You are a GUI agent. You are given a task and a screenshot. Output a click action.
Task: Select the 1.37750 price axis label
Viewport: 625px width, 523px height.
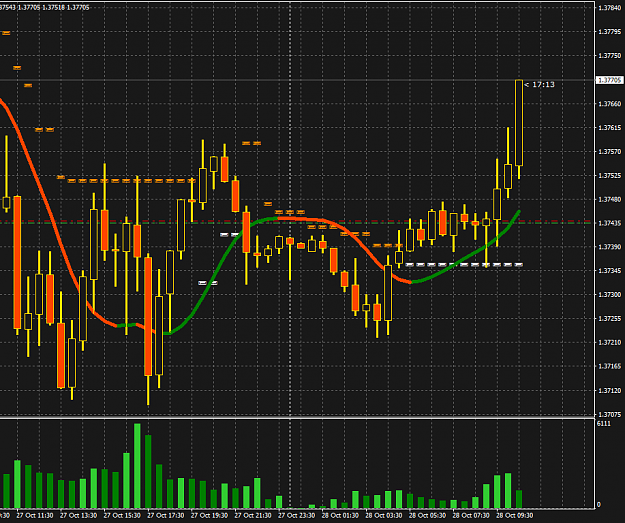(610, 56)
